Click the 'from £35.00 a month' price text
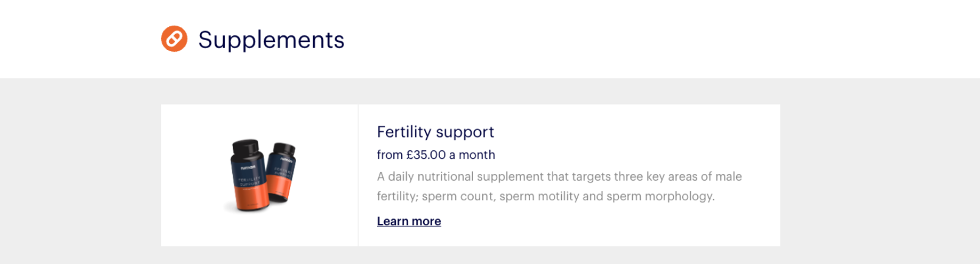The width and height of the screenshot is (980, 264). point(436,155)
